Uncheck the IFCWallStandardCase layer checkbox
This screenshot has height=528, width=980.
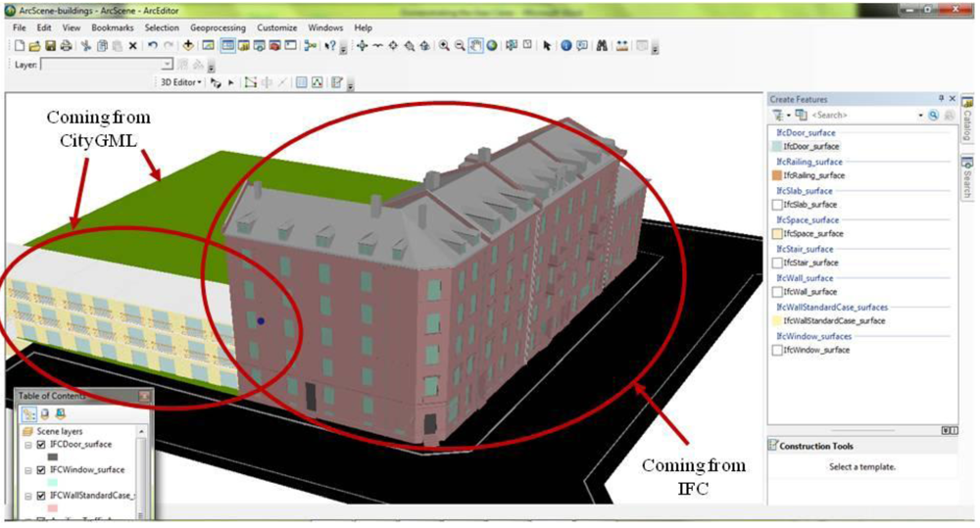[40, 497]
